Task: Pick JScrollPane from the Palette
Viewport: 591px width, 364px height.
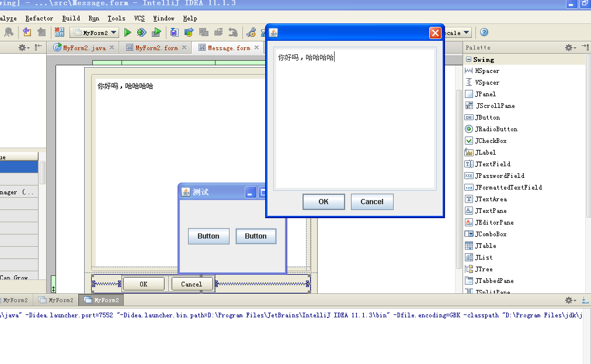Action: click(489, 106)
